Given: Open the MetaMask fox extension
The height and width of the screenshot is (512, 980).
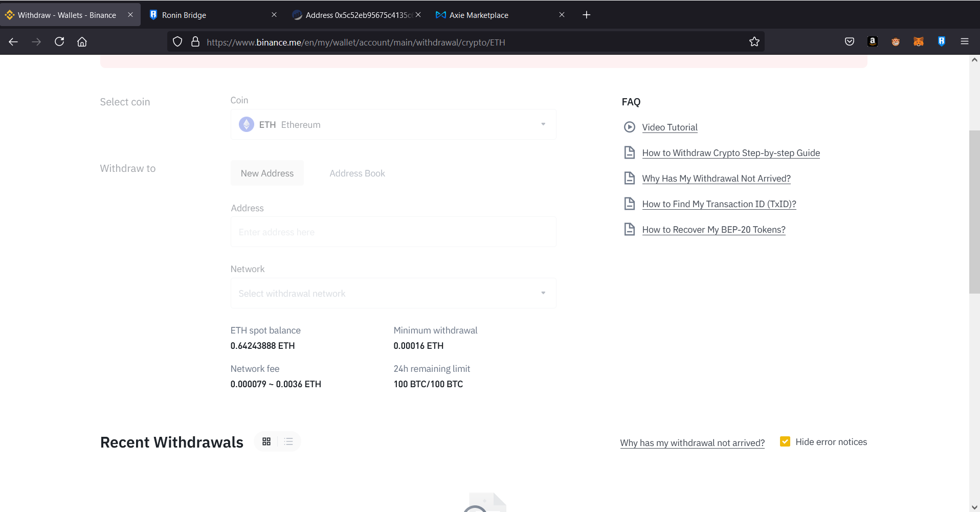Looking at the screenshot, I should pyautogui.click(x=919, y=42).
